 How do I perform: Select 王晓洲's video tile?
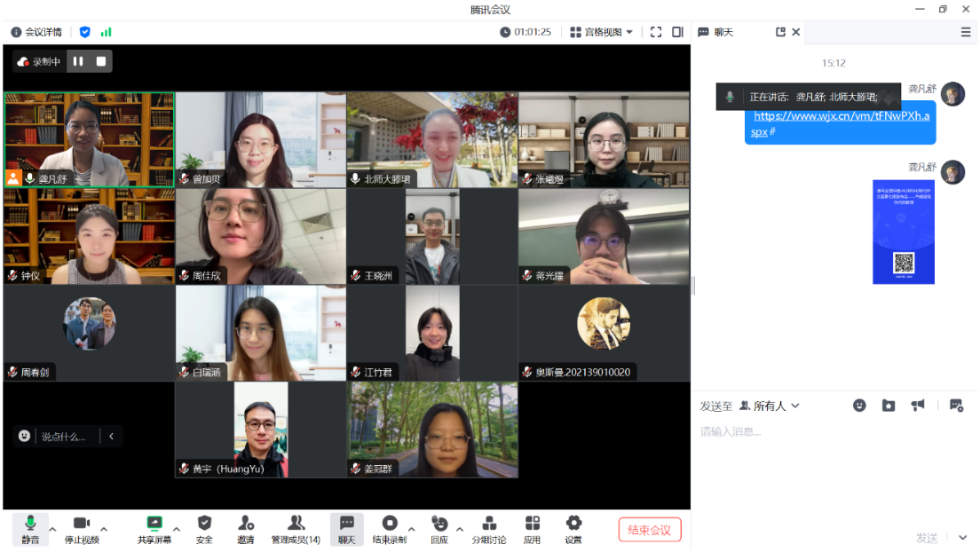[x=432, y=237]
